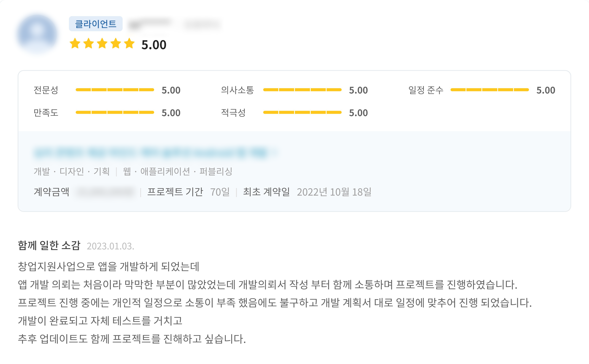Click the 적극성 rating bar
The width and height of the screenshot is (589, 364).
[x=302, y=112]
